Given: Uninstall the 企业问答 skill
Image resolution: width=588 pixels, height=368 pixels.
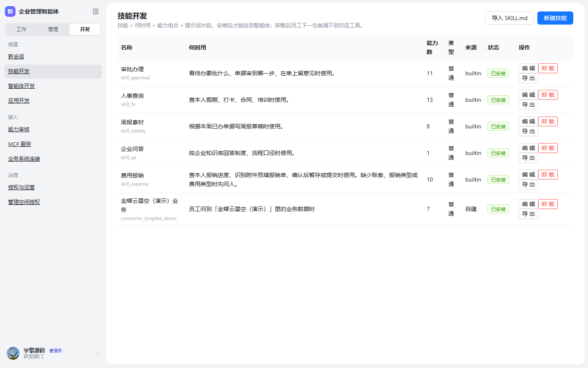Looking at the screenshot, I should [x=548, y=148].
